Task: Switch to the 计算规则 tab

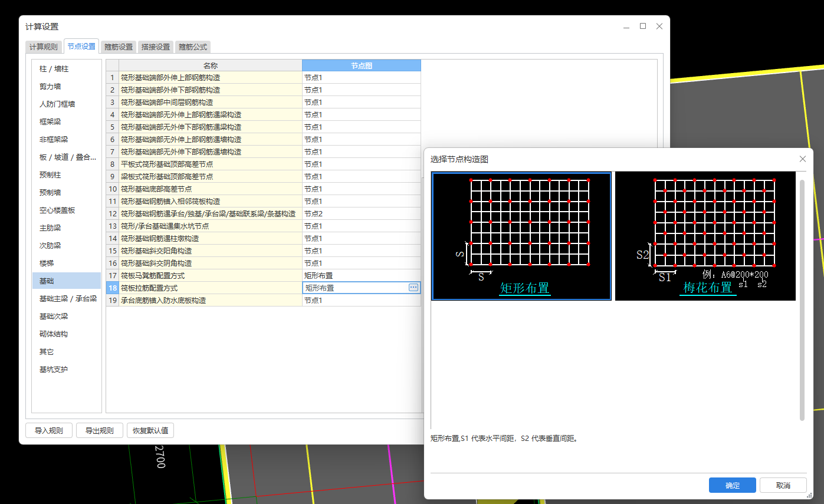Action: (44, 47)
